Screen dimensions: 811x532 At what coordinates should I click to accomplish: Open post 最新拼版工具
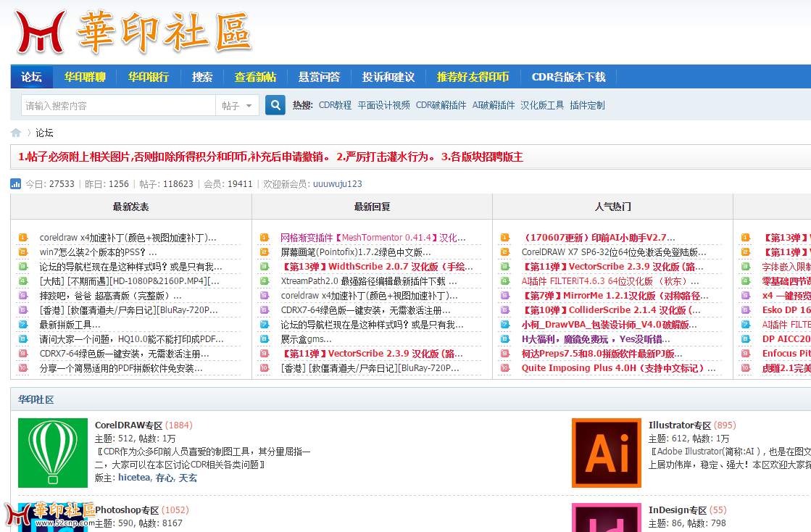[x=70, y=325]
